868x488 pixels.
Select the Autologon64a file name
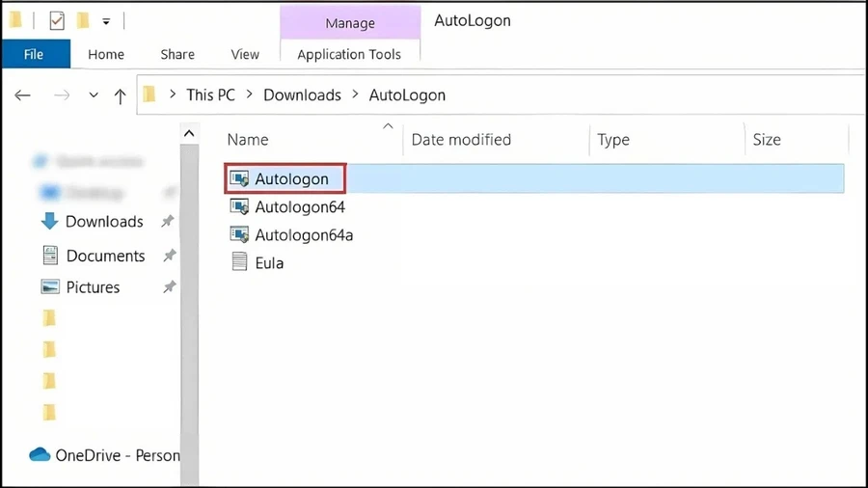pyautogui.click(x=304, y=235)
